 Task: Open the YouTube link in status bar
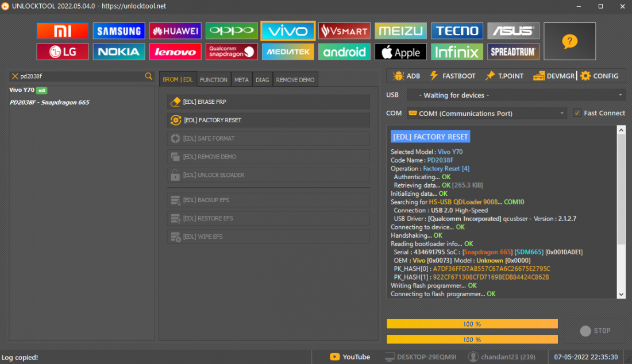(350, 357)
